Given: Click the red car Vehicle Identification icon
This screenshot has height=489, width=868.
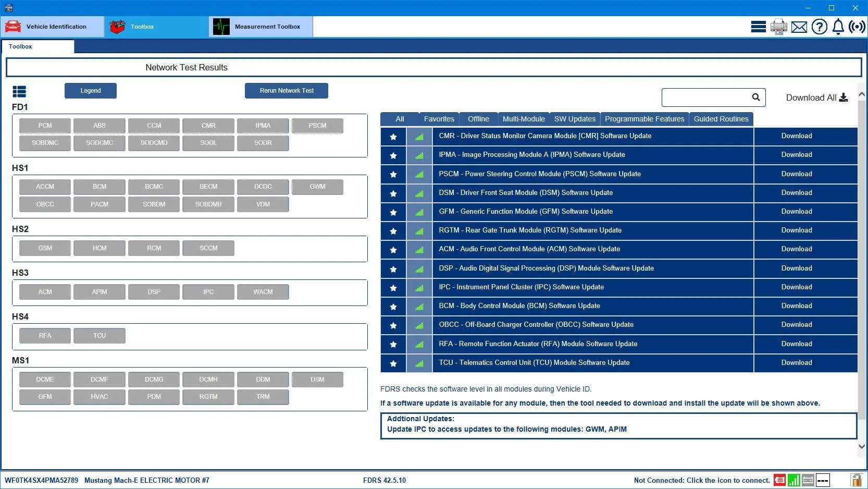Looking at the screenshot, I should click(13, 27).
